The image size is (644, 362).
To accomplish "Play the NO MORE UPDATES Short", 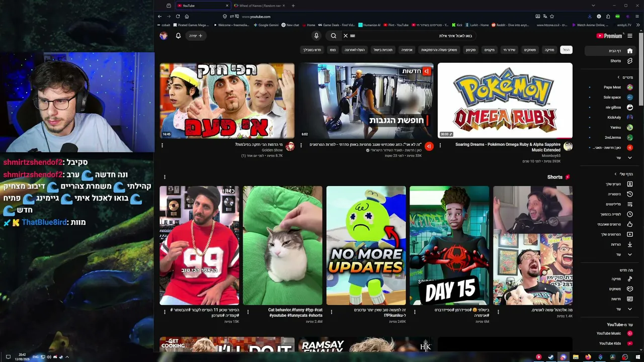I will point(366,245).
